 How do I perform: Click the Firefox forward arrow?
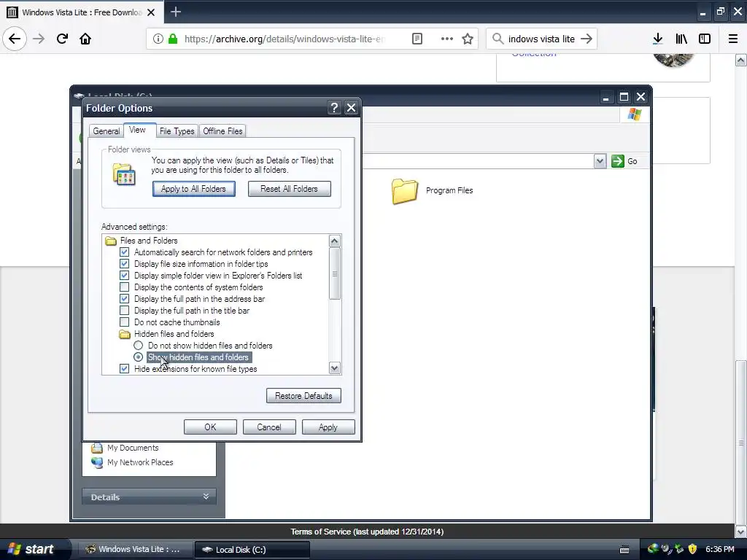39,39
